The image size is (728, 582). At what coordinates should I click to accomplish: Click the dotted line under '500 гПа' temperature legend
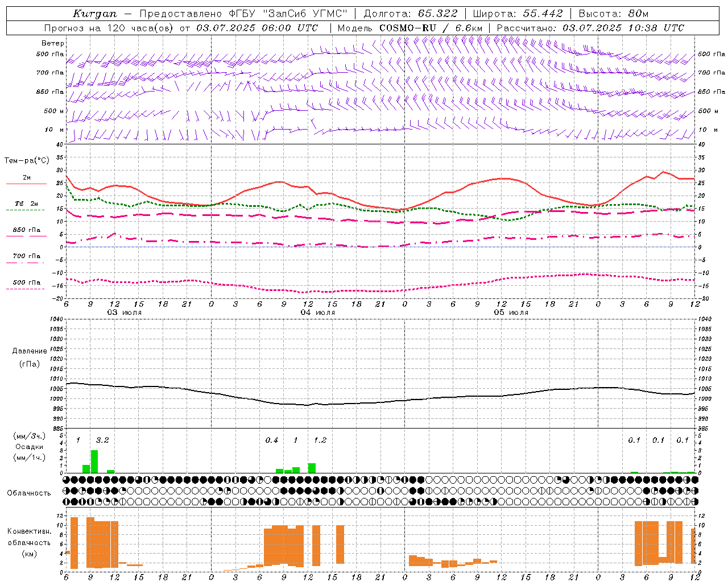pyautogui.click(x=25, y=289)
